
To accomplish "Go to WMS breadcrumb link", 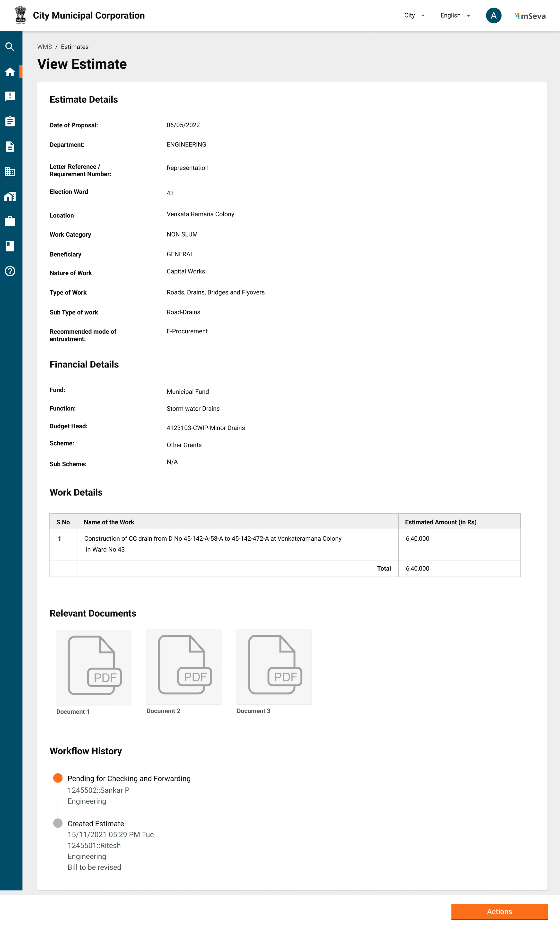I will (x=44, y=47).
